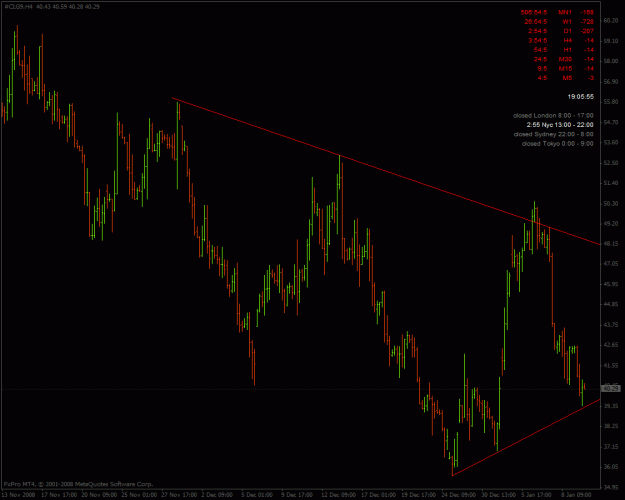Image resolution: width=625 pixels, height=500 pixels.
Task: Click the 41.55 price axis label
Action: [x=611, y=365]
